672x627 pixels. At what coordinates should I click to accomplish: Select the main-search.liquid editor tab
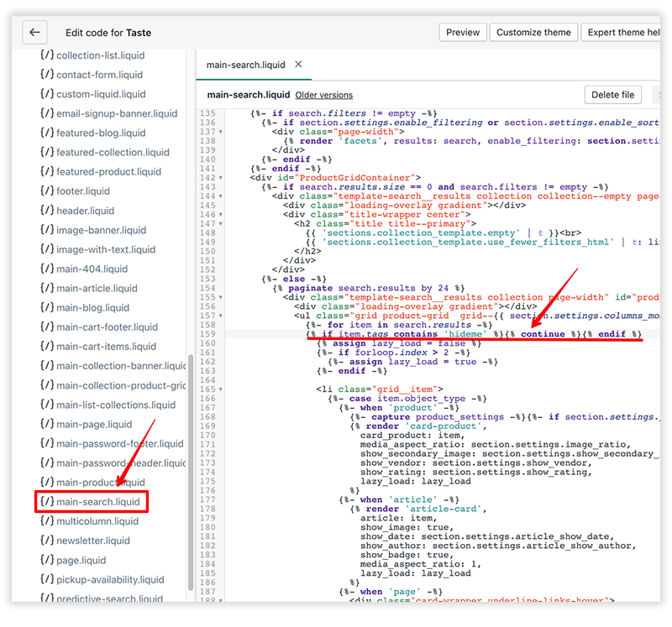pos(246,65)
